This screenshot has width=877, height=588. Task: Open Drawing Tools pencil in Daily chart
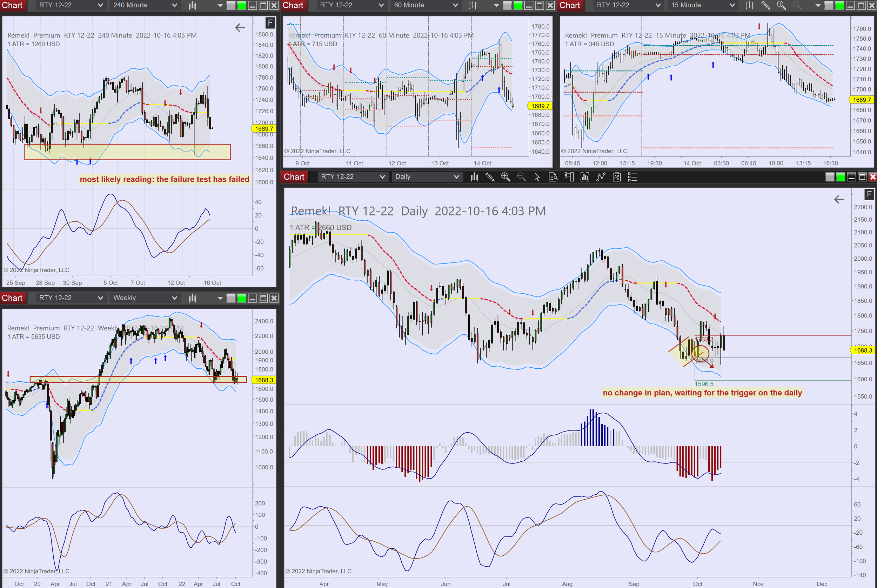[490, 177]
